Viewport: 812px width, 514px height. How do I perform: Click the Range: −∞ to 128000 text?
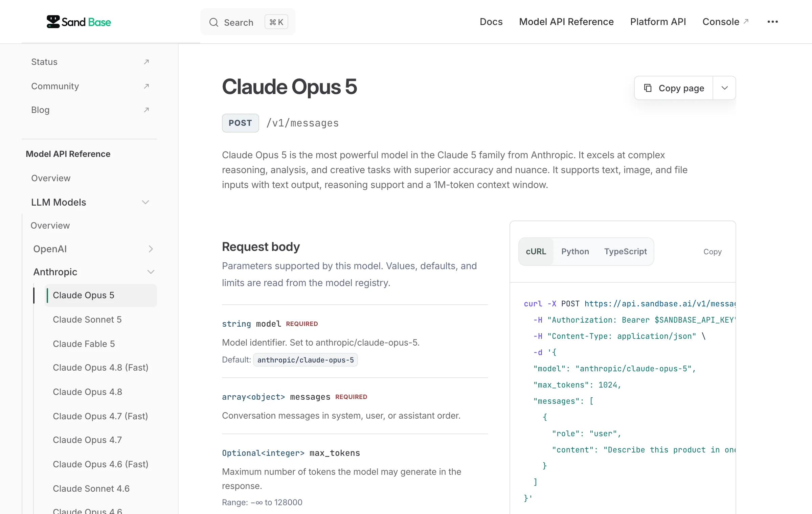(x=262, y=503)
